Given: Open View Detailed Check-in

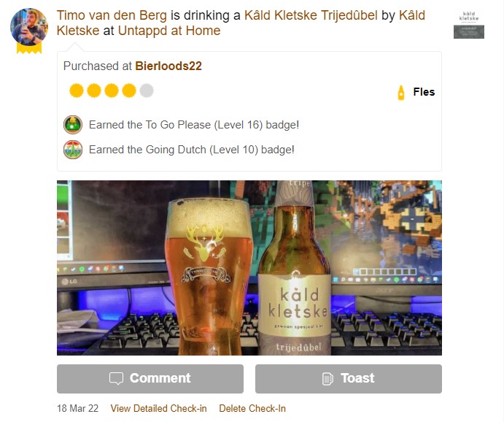Looking at the screenshot, I should pos(158,408).
